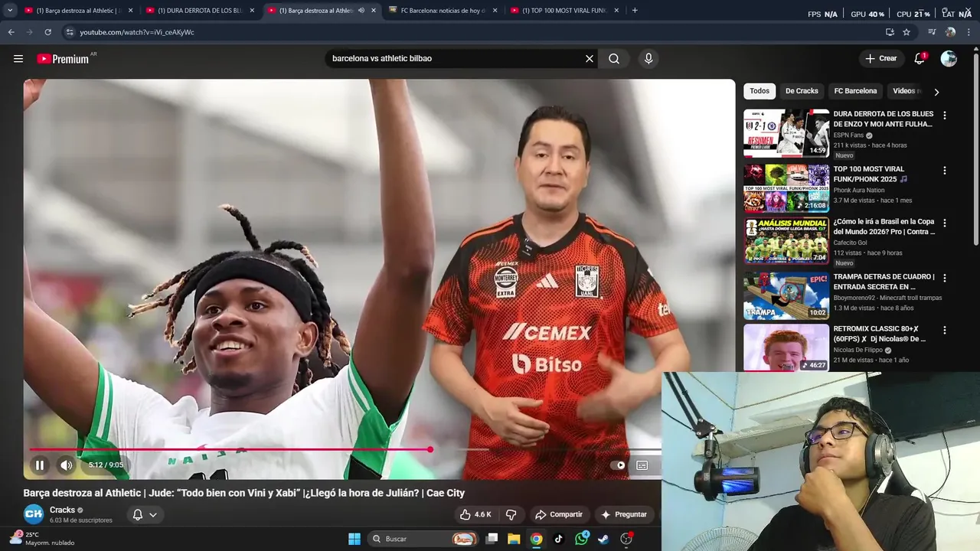Click the progress bar scrubber handle

pos(430,450)
